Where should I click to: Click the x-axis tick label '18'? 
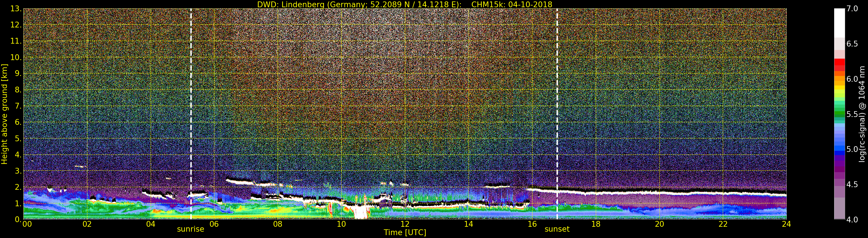tap(596, 224)
